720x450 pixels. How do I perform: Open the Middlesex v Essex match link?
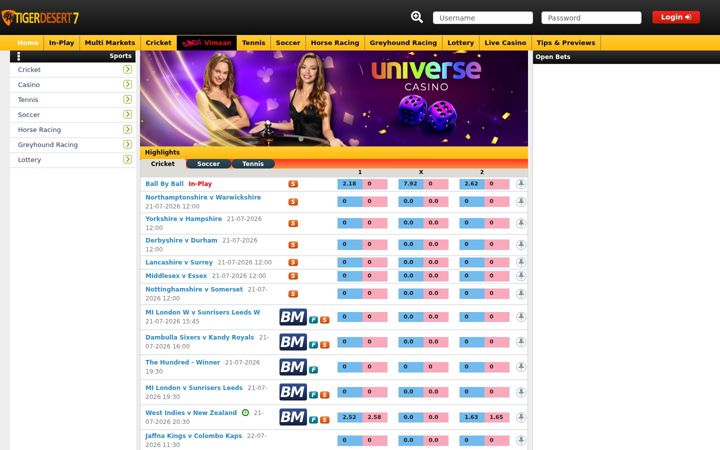point(176,276)
